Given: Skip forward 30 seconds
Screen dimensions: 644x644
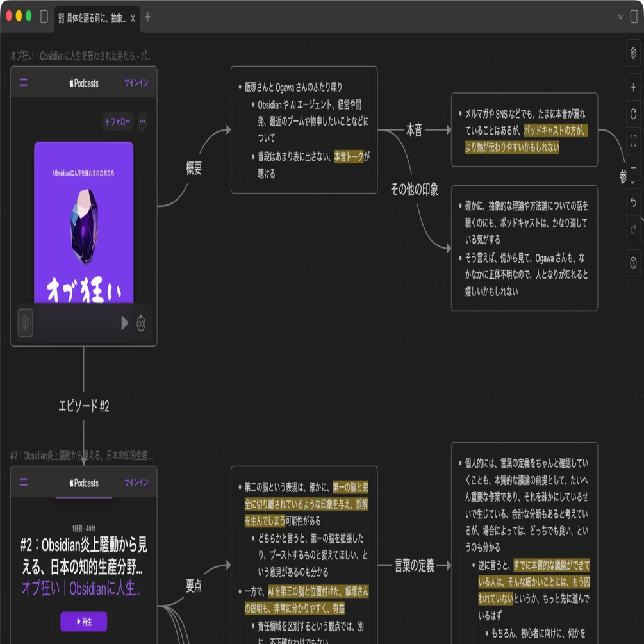Looking at the screenshot, I should coord(141,323).
